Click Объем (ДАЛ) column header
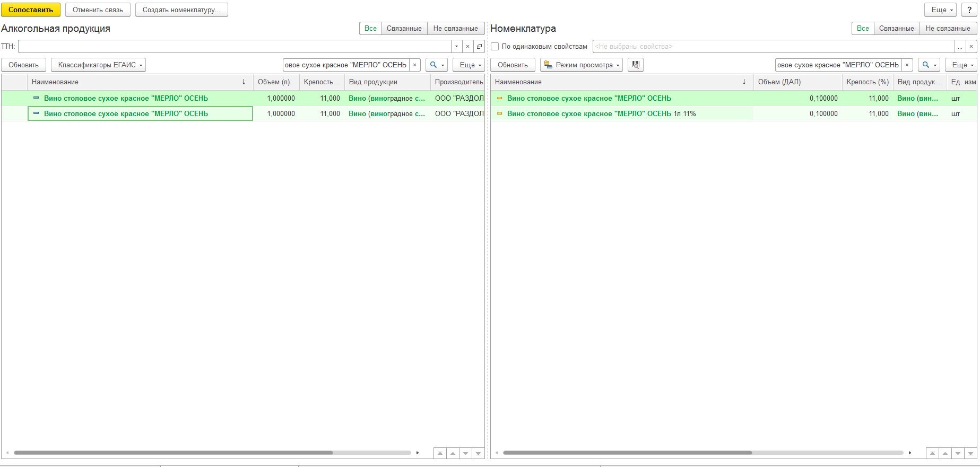Image resolution: width=980 pixels, height=467 pixels. pos(798,82)
